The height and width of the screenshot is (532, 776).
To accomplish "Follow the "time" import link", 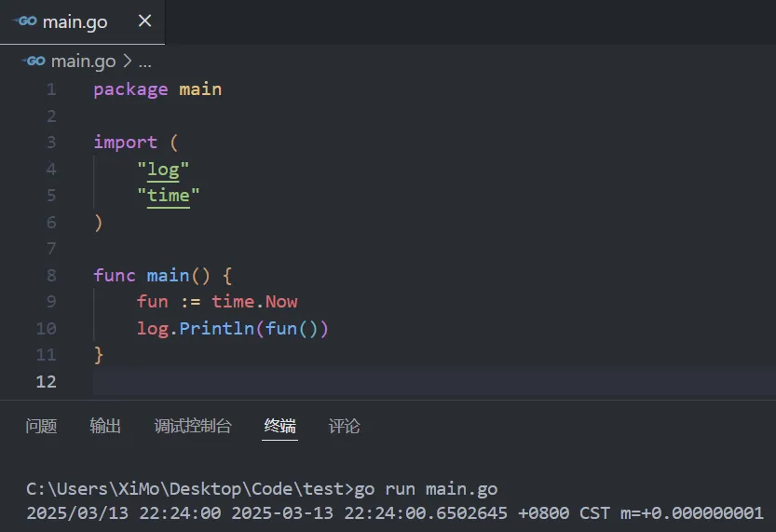I will 168,195.
